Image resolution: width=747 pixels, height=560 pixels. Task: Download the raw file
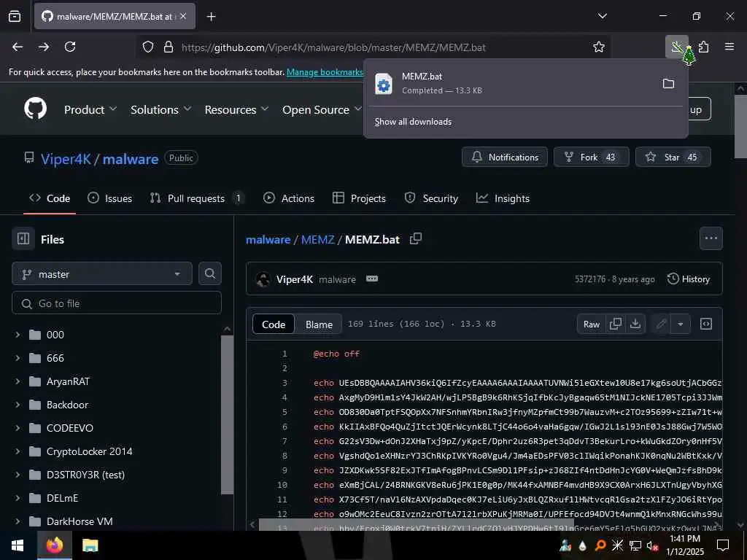coord(635,324)
